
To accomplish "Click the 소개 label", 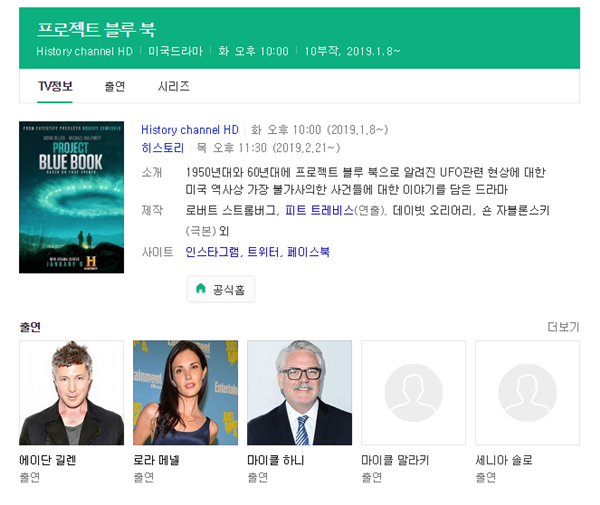I will (152, 173).
